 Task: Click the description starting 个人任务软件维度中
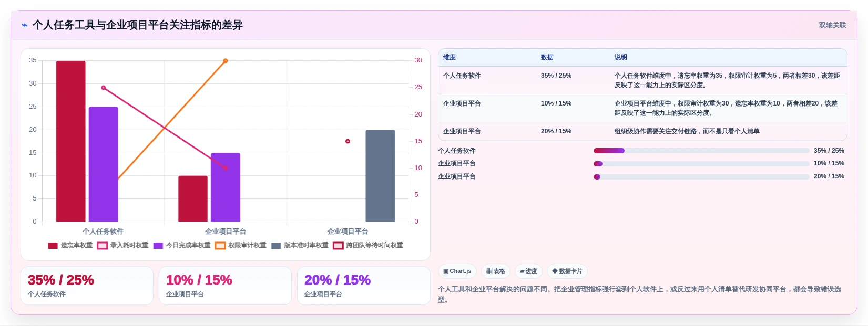tap(727, 80)
